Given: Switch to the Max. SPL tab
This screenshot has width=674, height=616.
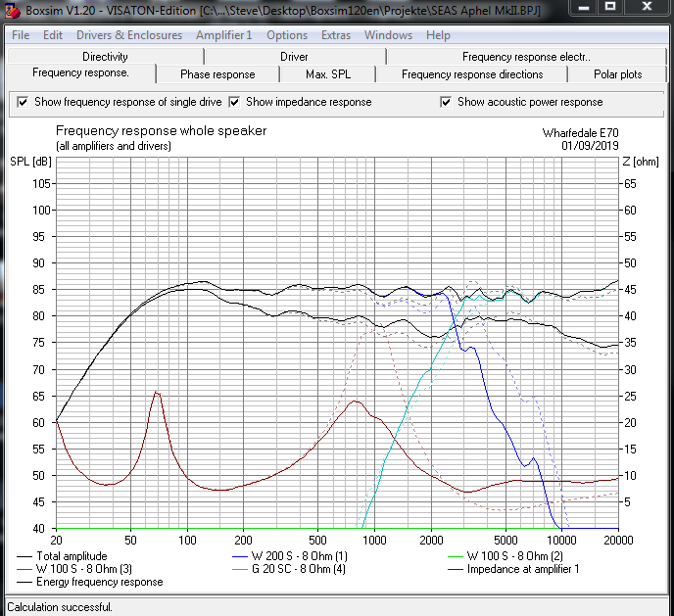Looking at the screenshot, I should [328, 74].
